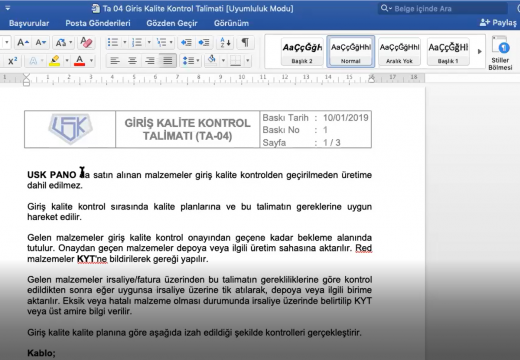Align text left
Viewport: 520px width, 360px height.
coord(115,61)
